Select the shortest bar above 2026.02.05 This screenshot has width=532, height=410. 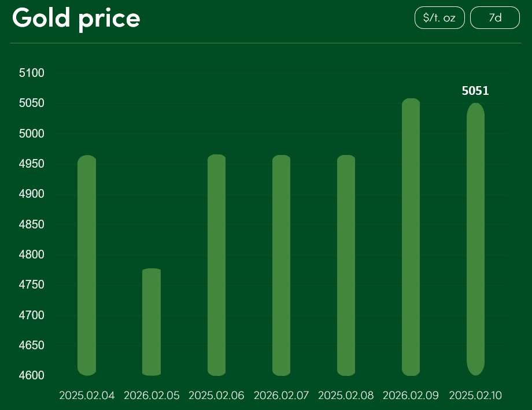(x=152, y=322)
